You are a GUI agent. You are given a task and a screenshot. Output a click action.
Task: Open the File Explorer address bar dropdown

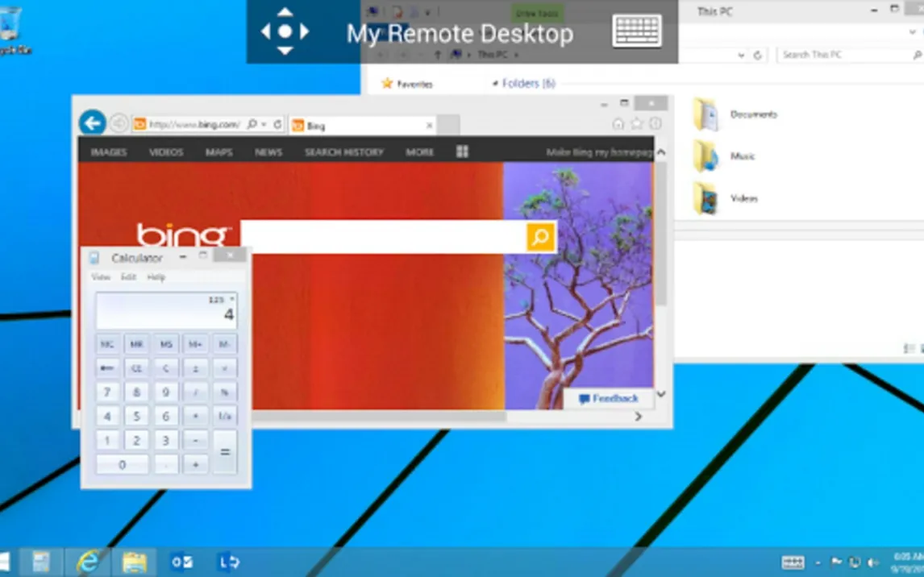(741, 56)
